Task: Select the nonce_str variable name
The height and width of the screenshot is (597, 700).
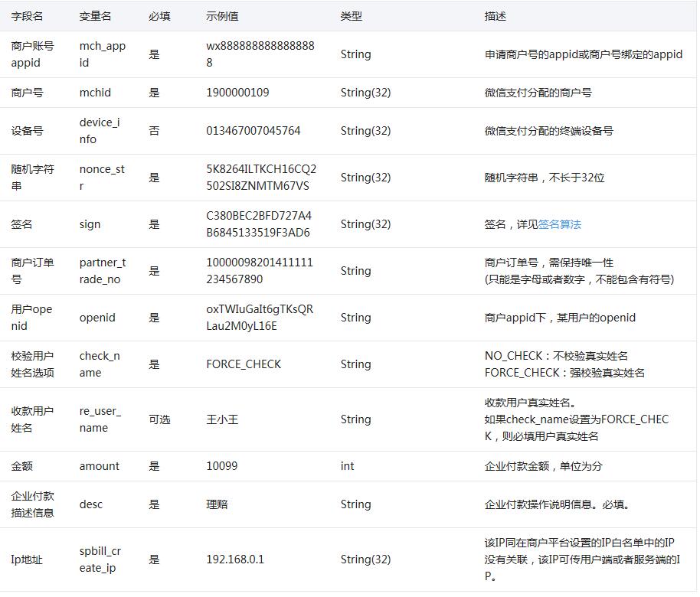Action: [x=102, y=178]
